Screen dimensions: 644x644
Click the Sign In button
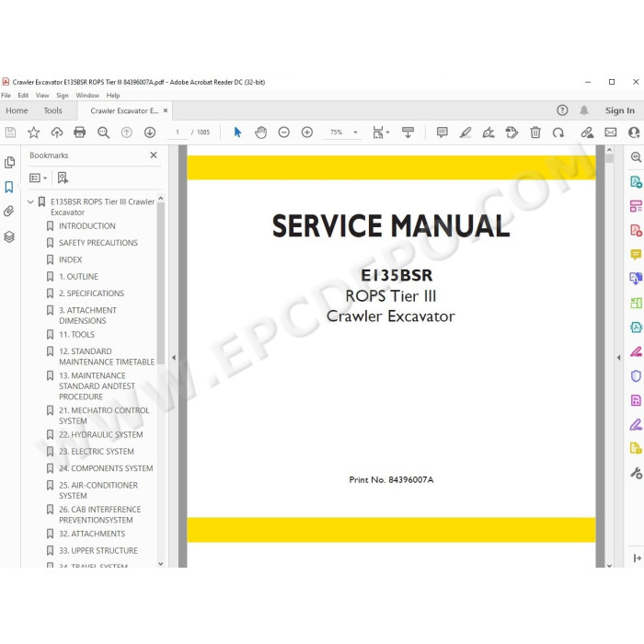point(620,110)
